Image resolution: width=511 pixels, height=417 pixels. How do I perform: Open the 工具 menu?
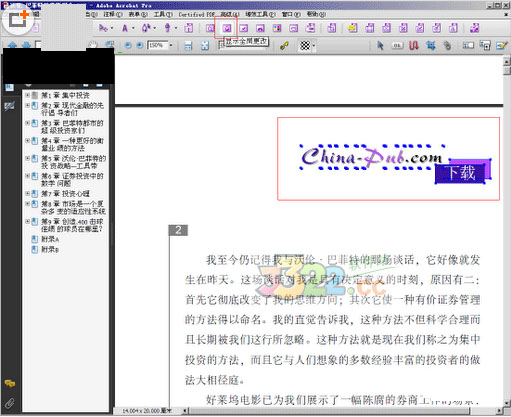163,14
